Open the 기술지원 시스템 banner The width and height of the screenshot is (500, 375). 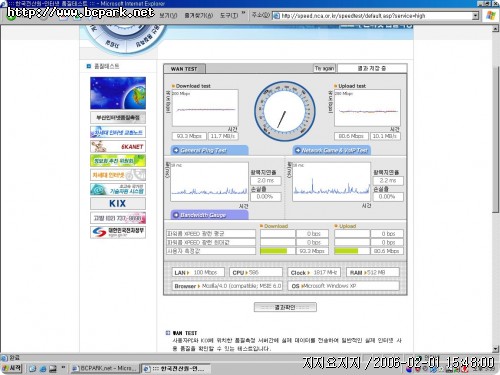click(118, 189)
